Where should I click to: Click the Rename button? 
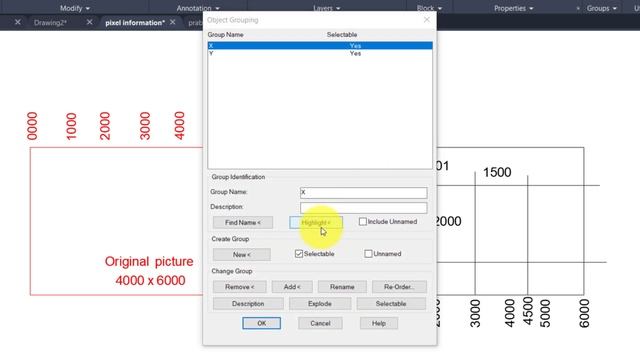(x=342, y=287)
